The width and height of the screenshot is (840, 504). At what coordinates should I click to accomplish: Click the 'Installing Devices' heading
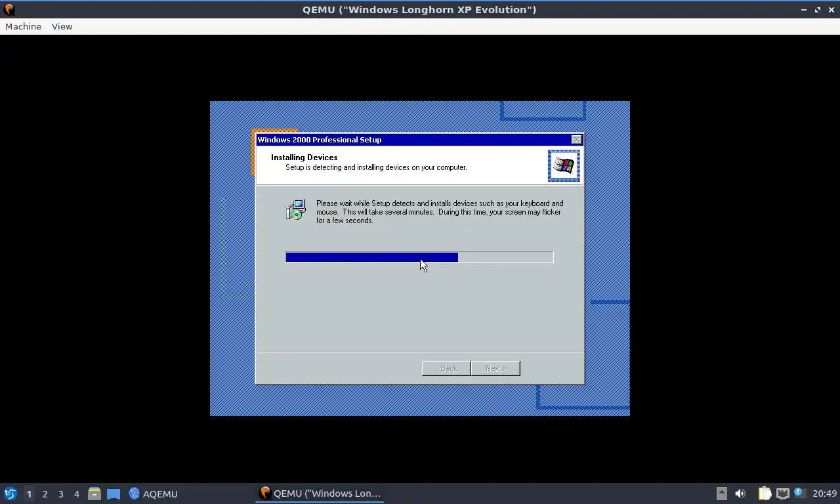[x=304, y=157]
